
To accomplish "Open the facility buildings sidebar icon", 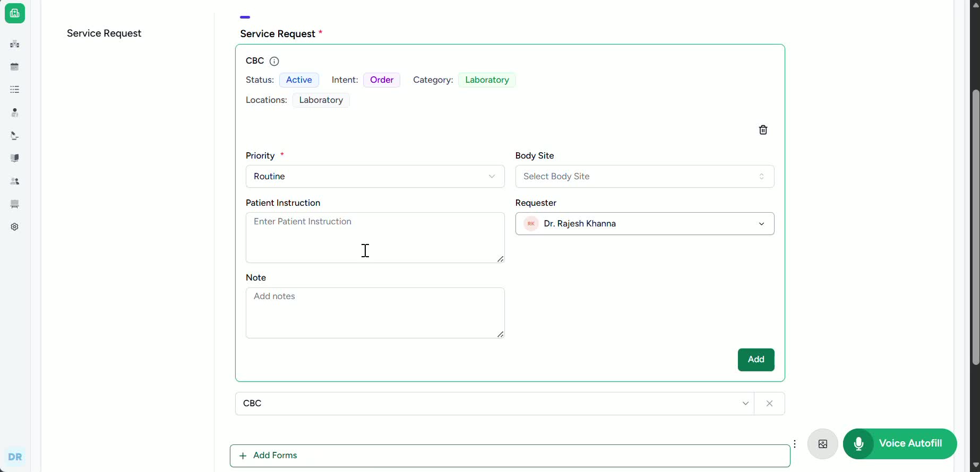I will [15, 44].
